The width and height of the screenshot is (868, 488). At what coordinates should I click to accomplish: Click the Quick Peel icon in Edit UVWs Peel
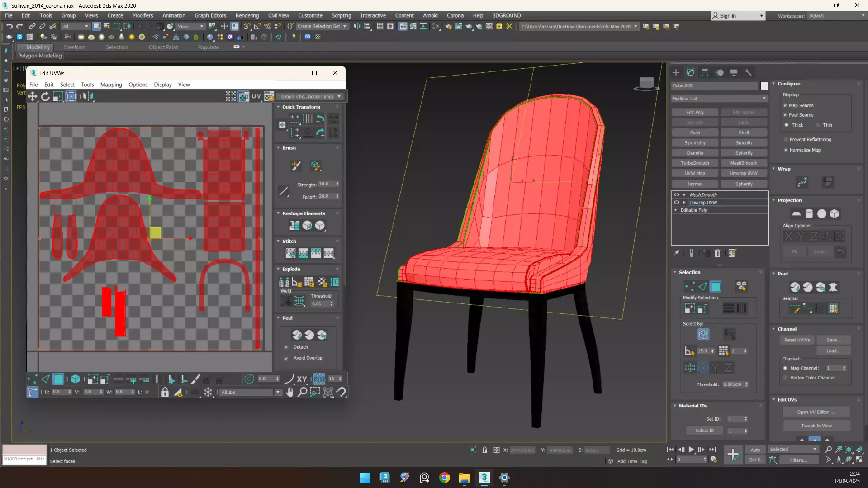[x=297, y=335]
